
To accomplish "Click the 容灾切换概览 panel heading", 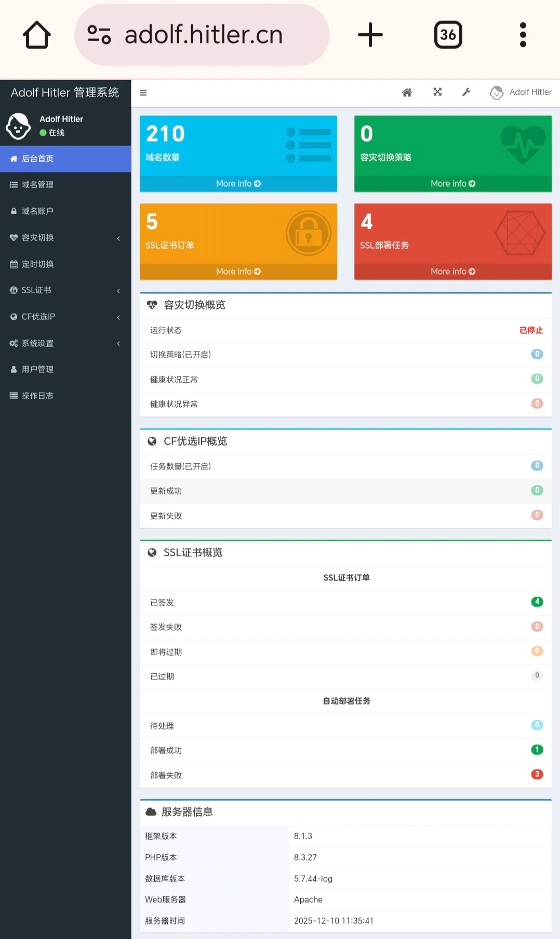I will (194, 305).
